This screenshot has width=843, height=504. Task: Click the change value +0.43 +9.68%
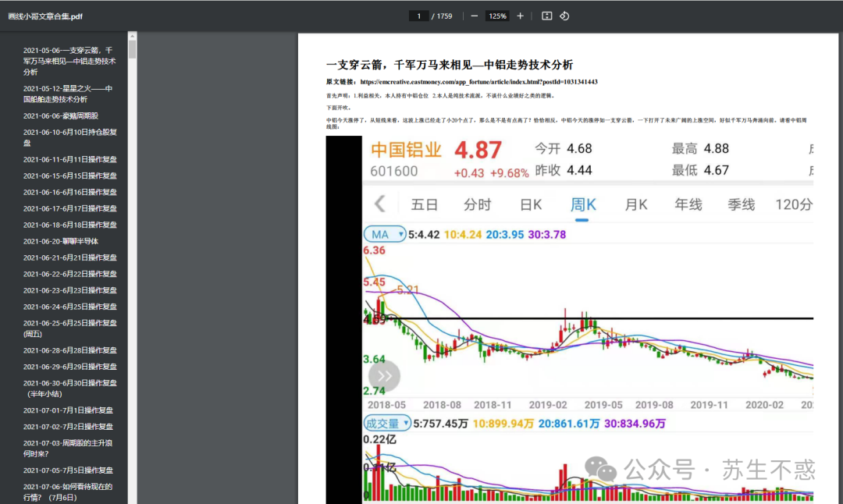pos(491,173)
